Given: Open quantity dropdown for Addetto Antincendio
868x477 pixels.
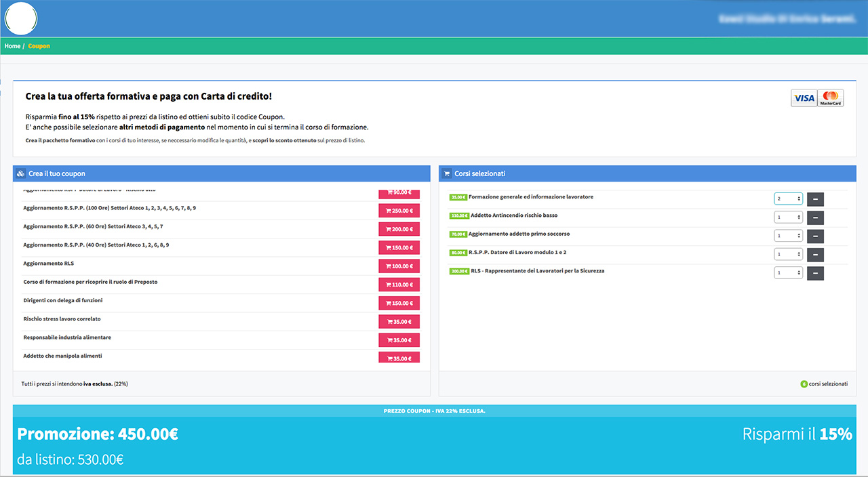Looking at the screenshot, I should click(788, 217).
